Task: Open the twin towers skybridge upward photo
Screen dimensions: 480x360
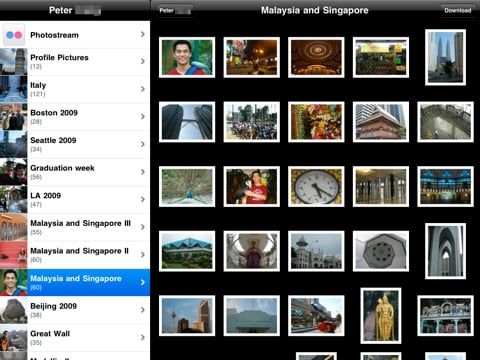Action: pyautogui.click(x=187, y=122)
